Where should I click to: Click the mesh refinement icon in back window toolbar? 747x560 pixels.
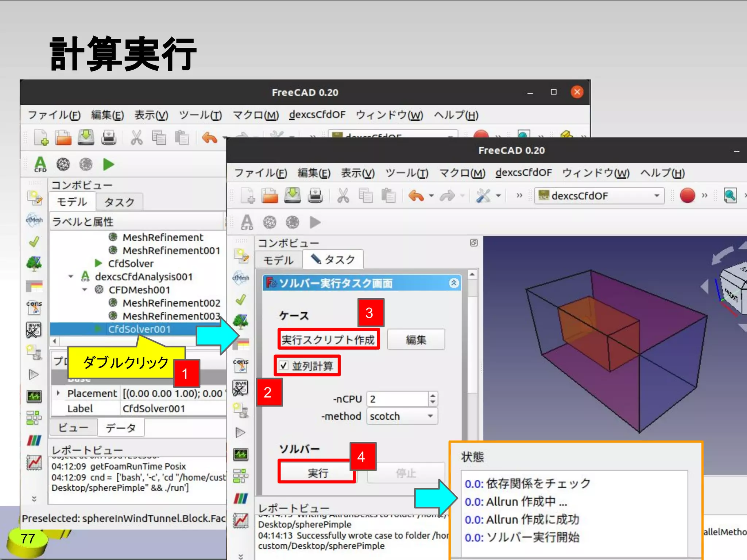point(86,164)
